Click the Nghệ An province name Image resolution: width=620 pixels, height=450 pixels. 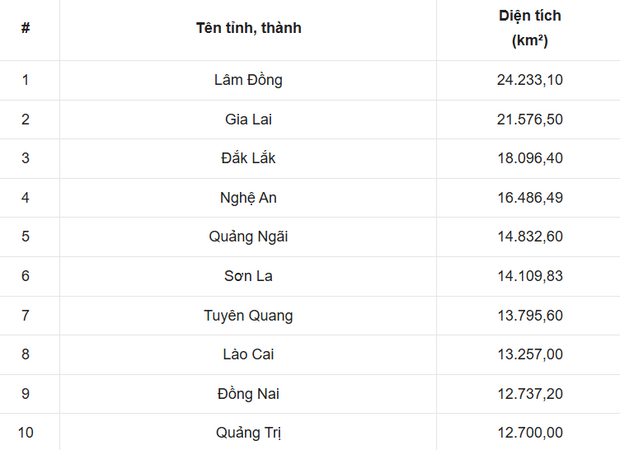tap(248, 197)
